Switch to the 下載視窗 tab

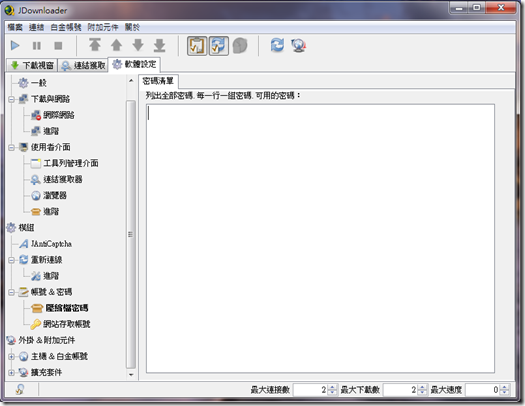tap(32, 65)
